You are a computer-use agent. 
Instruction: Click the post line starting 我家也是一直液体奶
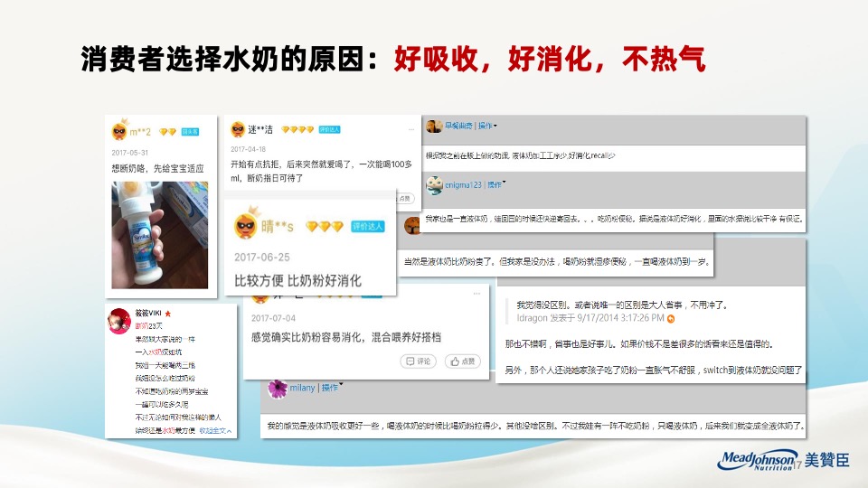coord(614,219)
